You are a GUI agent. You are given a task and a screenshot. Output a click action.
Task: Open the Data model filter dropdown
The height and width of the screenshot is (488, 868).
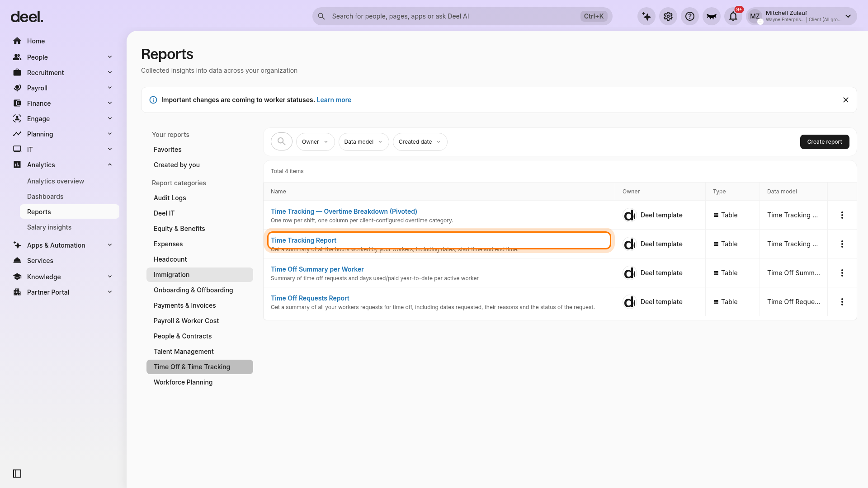(x=363, y=142)
